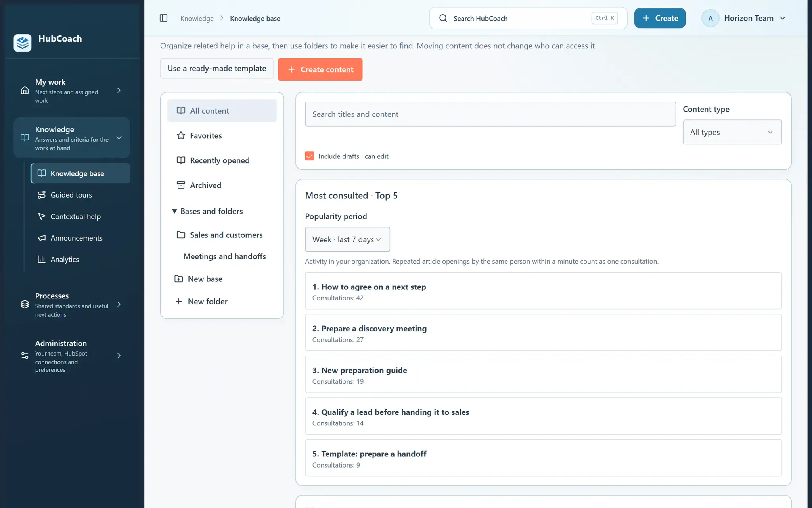Click the Favorites star icon
This screenshot has height=508, width=812.
coord(181,135)
